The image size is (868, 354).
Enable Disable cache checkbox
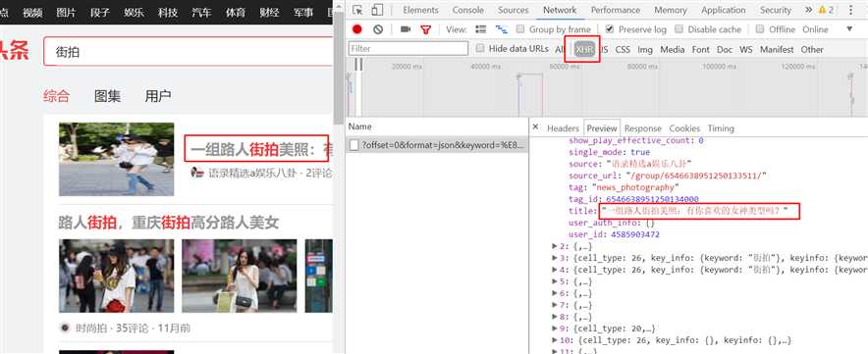[678, 28]
